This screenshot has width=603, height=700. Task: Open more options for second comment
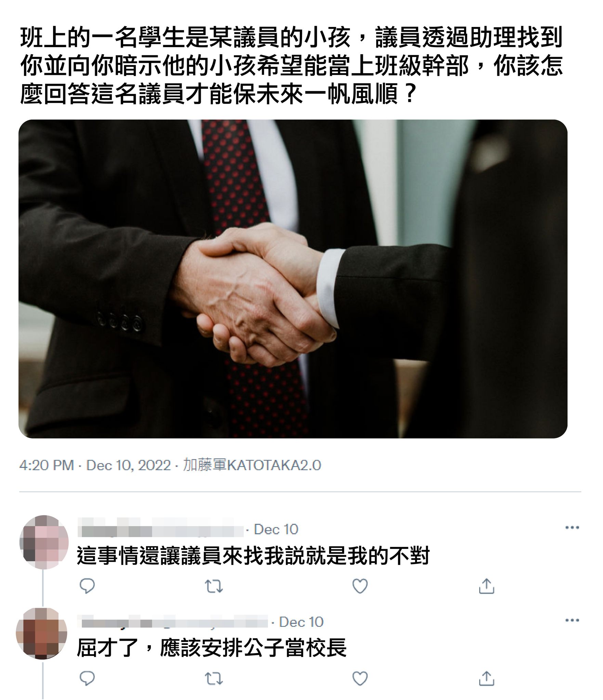pos(572,620)
